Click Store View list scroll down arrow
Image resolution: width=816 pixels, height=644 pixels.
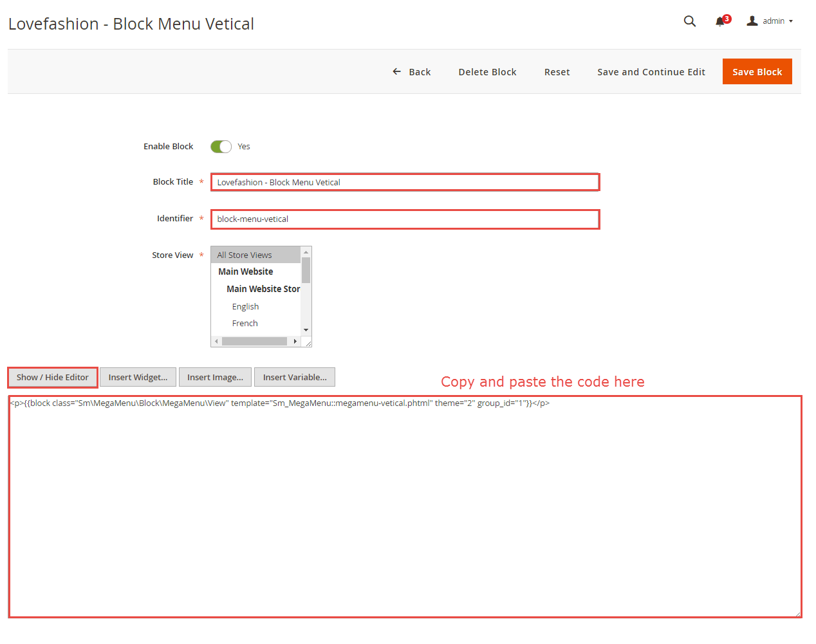coord(306,330)
